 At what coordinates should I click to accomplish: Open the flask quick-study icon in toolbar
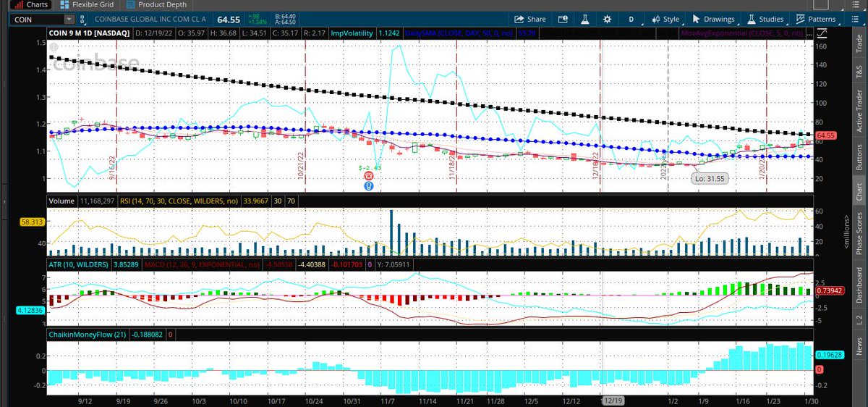(587, 19)
